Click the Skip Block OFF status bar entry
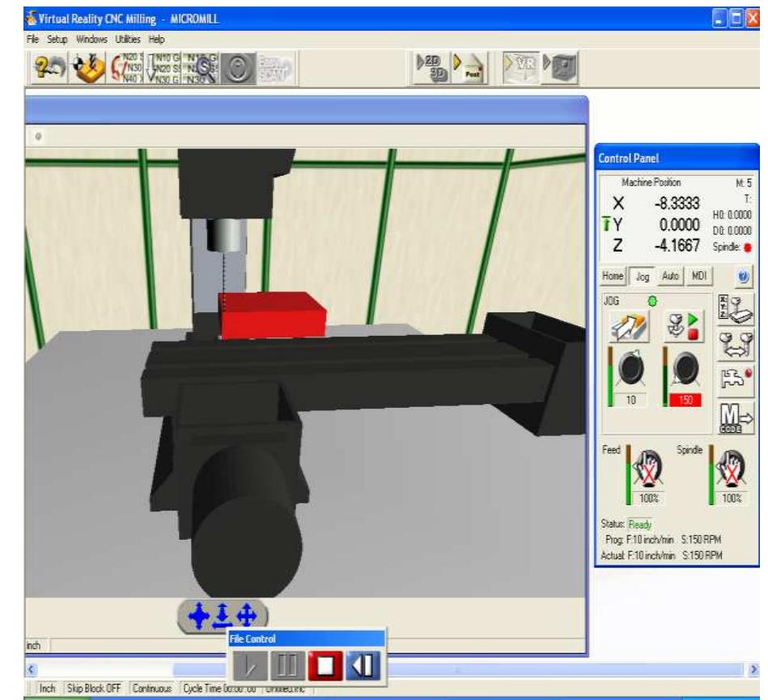Image resolution: width=768 pixels, height=700 pixels. point(94,689)
